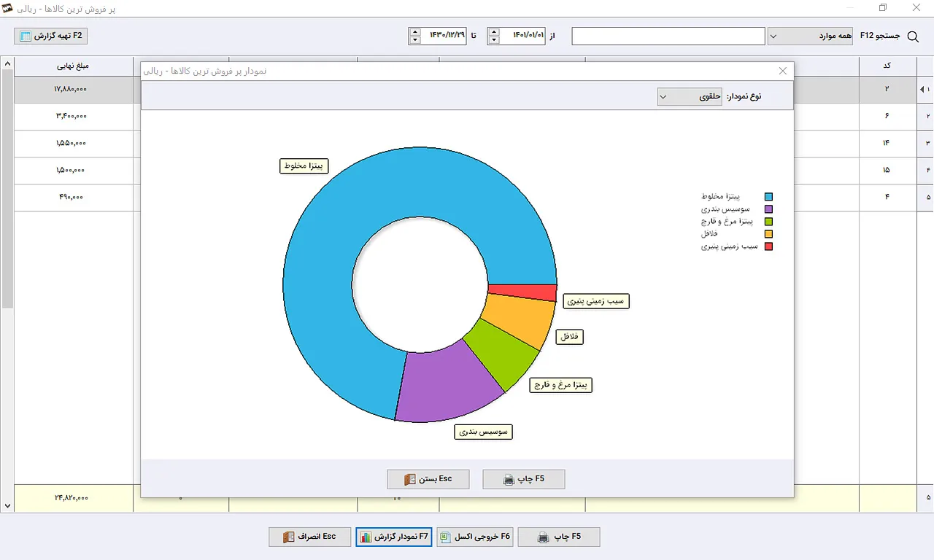Viewport: 934px width, 560px height.
Task: Click the purple سوسیس بندری legend swatch
Action: pos(768,209)
